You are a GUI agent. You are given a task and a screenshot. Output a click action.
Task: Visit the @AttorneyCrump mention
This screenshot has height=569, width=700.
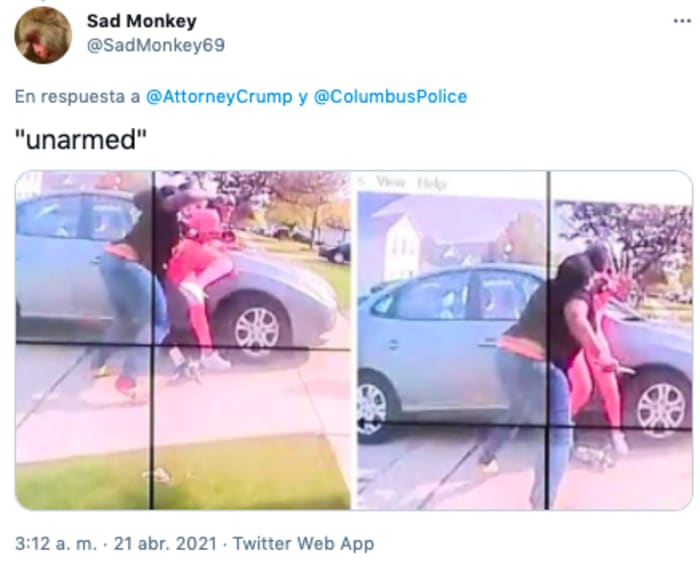pyautogui.click(x=219, y=96)
